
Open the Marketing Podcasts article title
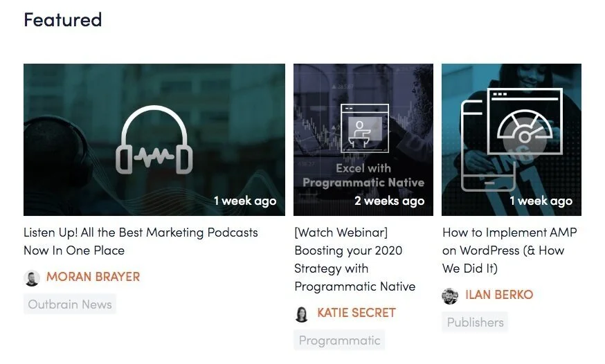(141, 242)
